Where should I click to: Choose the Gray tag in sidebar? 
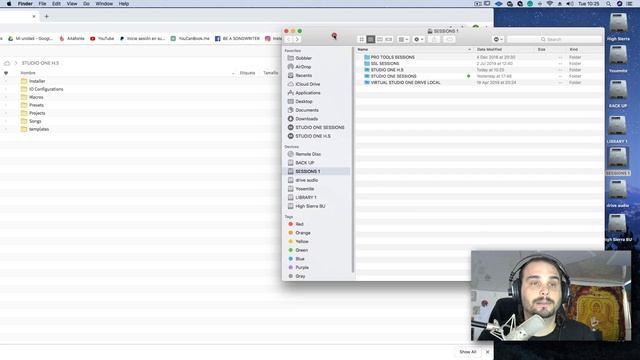tap(300, 276)
